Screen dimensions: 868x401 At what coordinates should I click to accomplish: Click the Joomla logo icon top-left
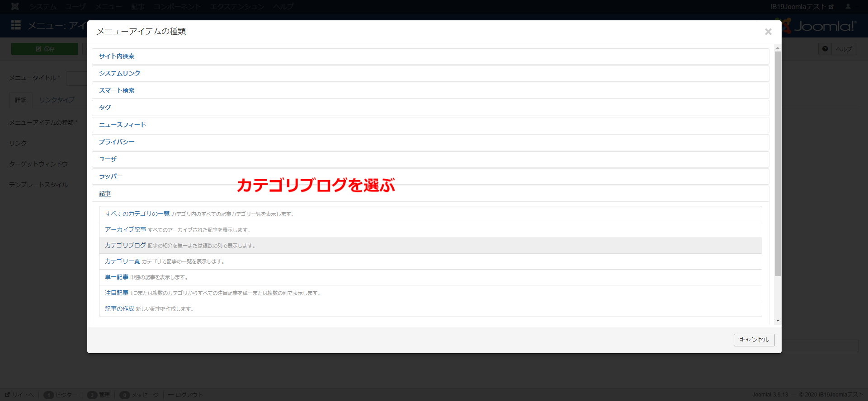pyautogui.click(x=15, y=6)
